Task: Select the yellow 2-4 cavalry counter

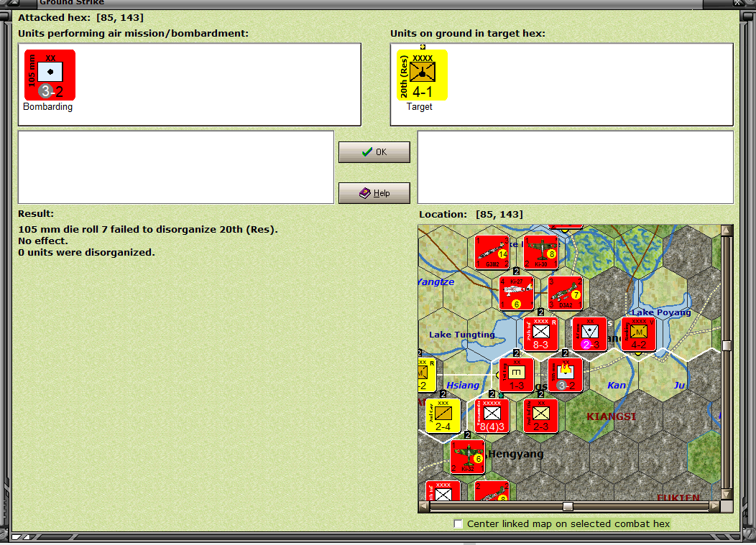Action: coord(443,416)
